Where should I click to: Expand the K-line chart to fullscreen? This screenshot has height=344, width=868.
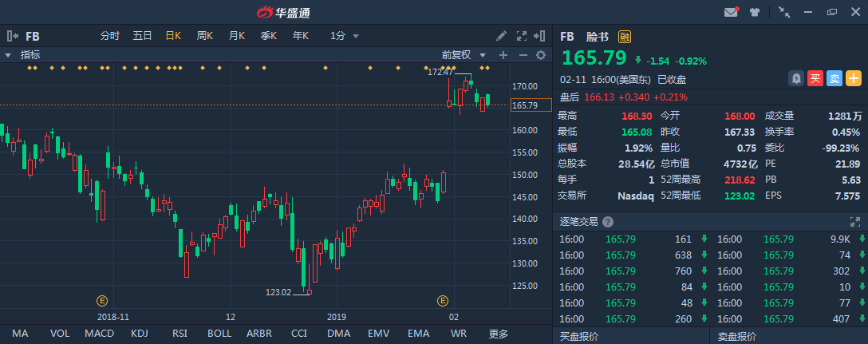click(x=522, y=36)
